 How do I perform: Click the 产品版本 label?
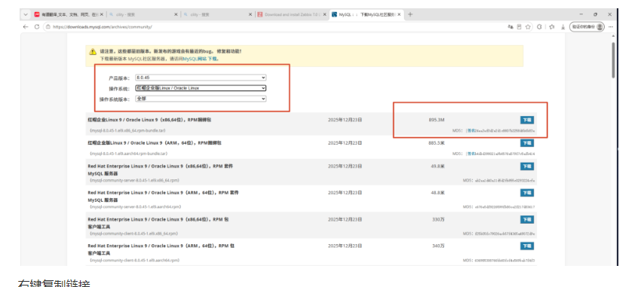tap(119, 78)
